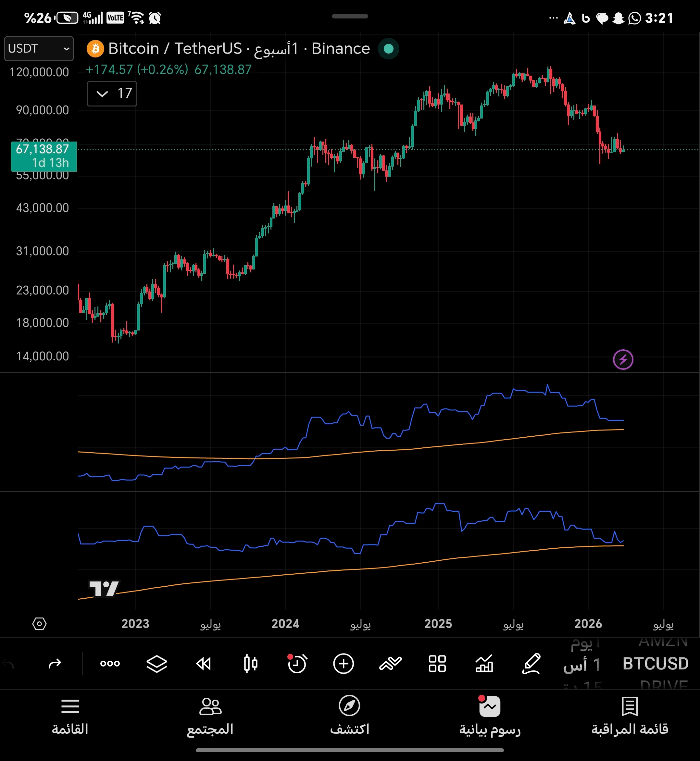Switch to the Community tab
The height and width of the screenshot is (761, 700).
(210, 716)
